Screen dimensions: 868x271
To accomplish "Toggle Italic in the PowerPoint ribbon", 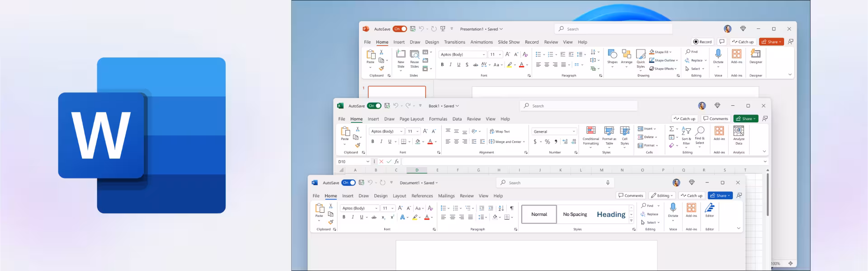I will click(450, 65).
